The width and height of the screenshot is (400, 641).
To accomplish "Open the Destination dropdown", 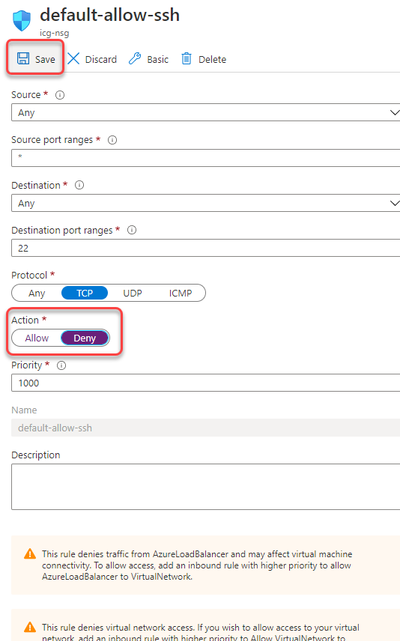I will (205, 203).
